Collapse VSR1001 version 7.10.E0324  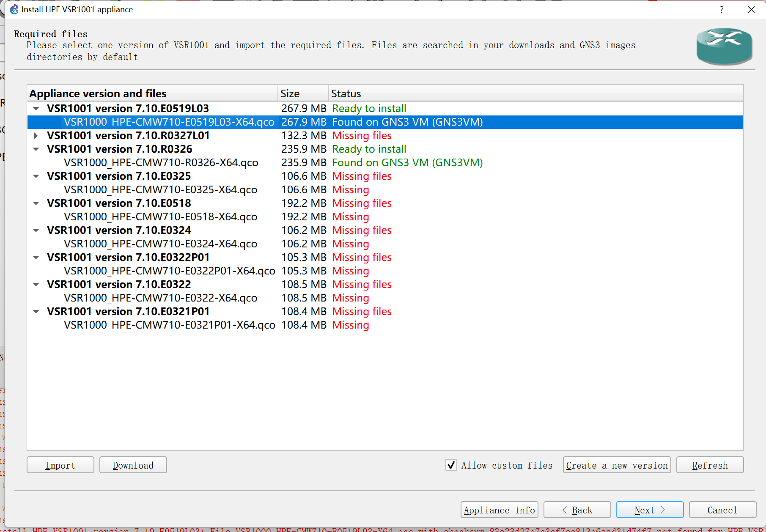(36, 230)
